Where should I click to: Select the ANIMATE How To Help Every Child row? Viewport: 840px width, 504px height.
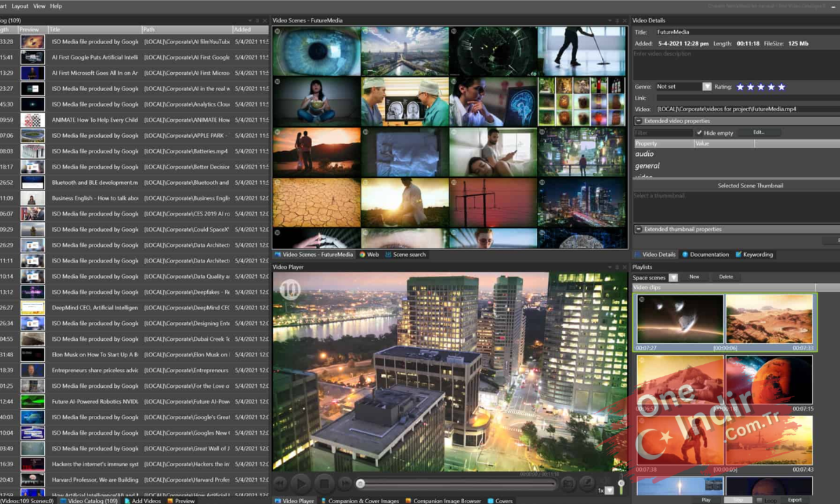point(134,120)
